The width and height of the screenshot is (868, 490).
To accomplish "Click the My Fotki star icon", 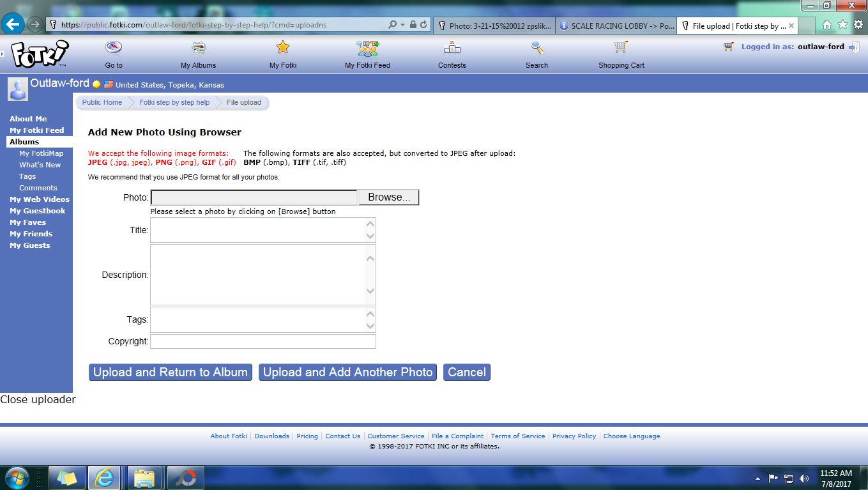I will click(x=283, y=48).
